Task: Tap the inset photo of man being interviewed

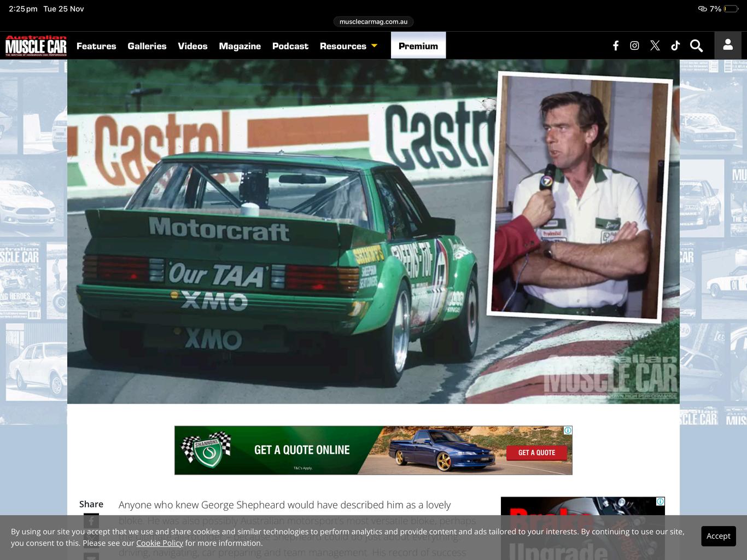Action: pos(580,197)
